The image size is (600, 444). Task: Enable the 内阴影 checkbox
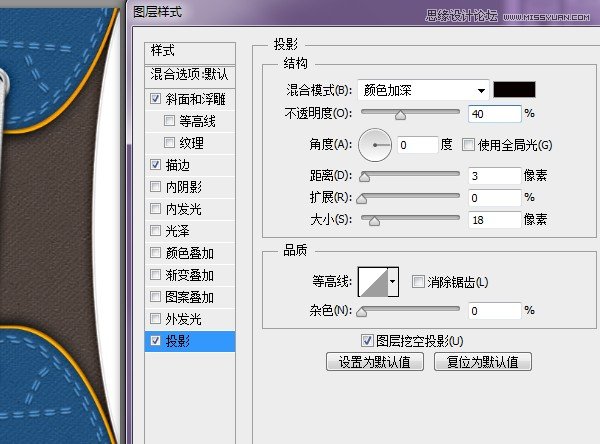[155, 187]
